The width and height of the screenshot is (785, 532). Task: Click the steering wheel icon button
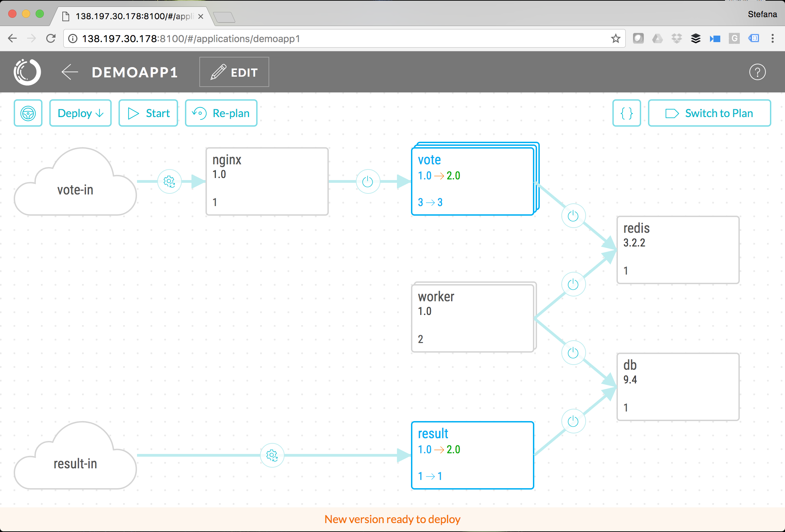pyautogui.click(x=28, y=113)
